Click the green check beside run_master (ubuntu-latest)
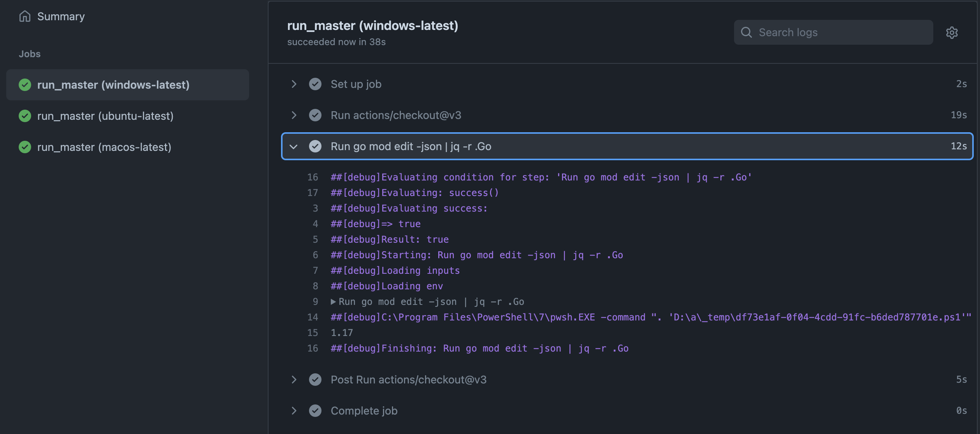The height and width of the screenshot is (434, 980). (x=25, y=116)
